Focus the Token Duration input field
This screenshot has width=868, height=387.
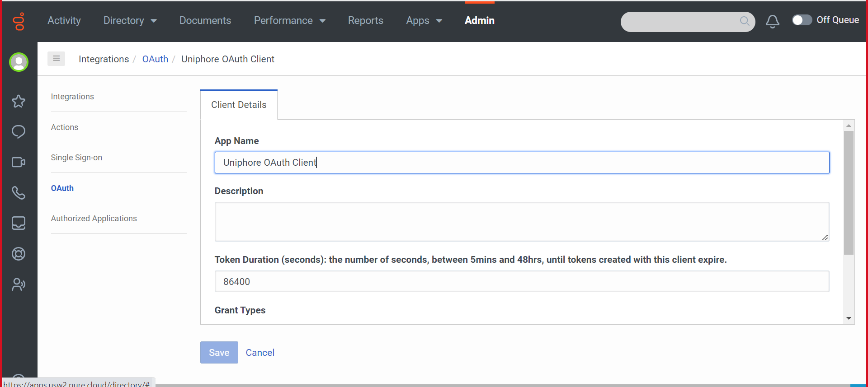point(522,281)
